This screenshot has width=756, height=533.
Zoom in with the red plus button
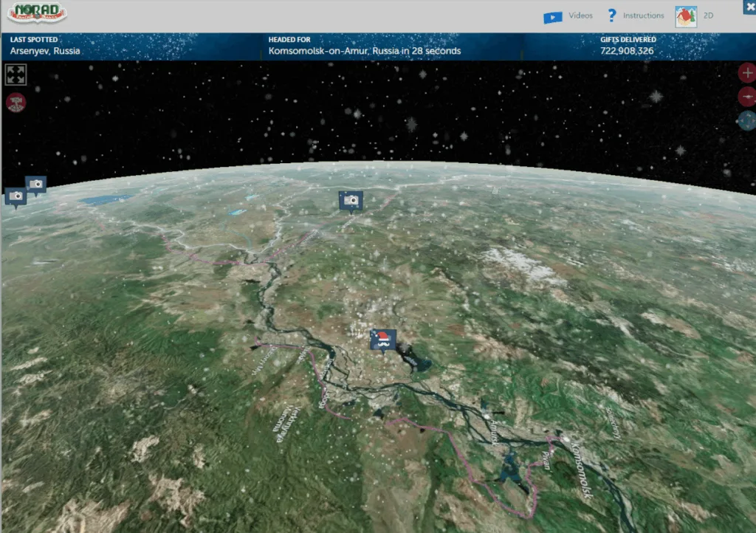coord(747,72)
